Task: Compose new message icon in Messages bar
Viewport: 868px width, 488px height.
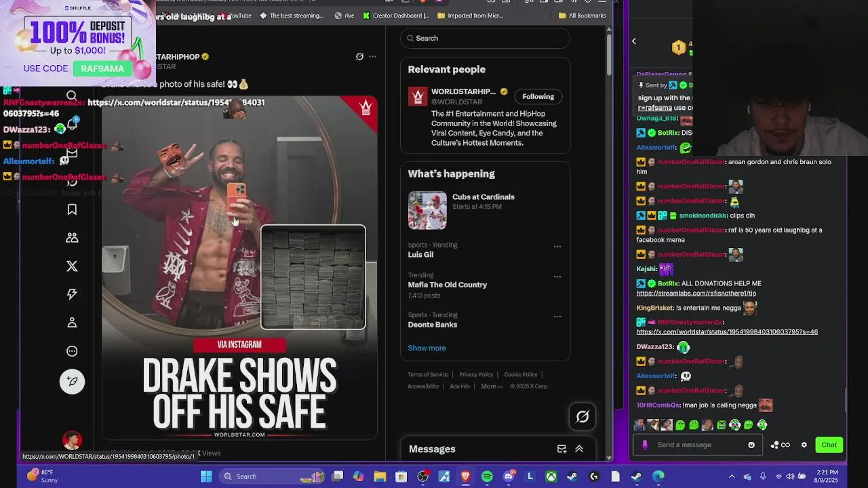Action: (x=561, y=449)
